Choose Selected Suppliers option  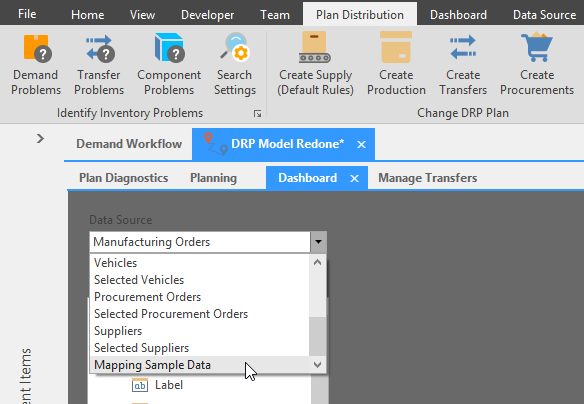point(200,348)
